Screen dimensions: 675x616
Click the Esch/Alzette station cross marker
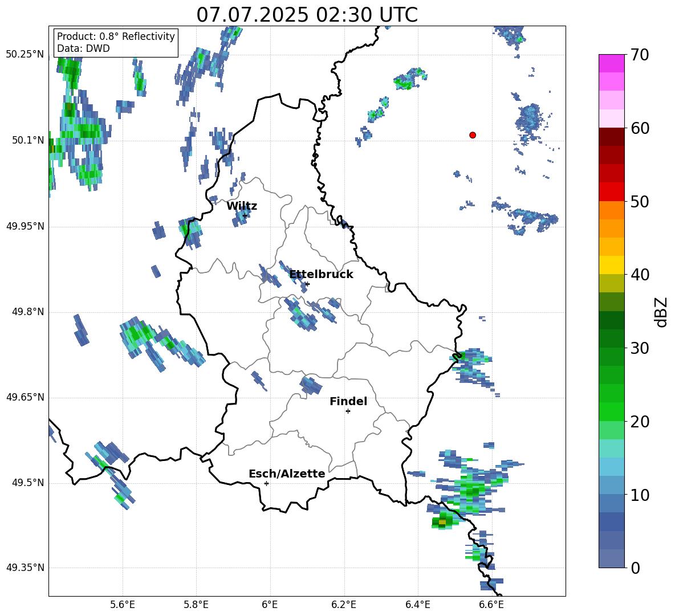pyautogui.click(x=266, y=483)
